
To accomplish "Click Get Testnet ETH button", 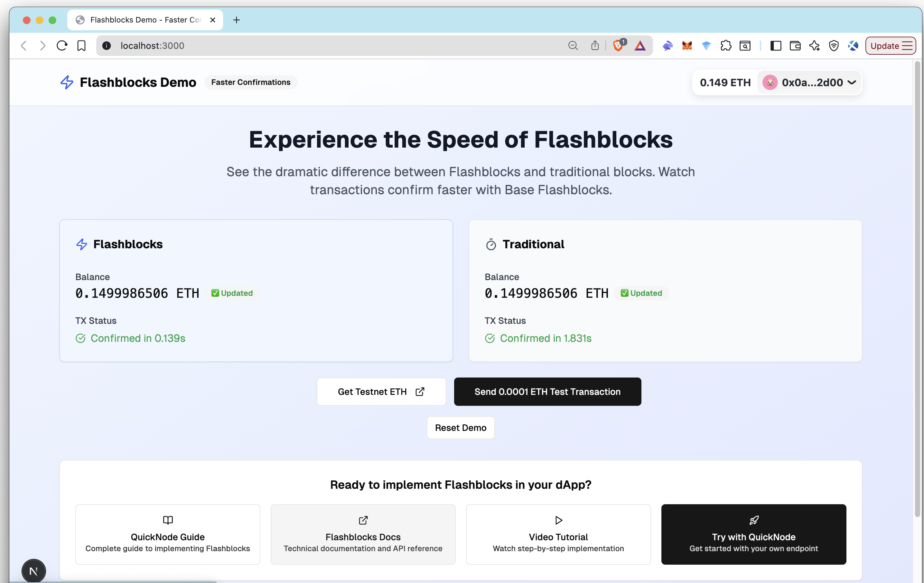I will (x=381, y=391).
